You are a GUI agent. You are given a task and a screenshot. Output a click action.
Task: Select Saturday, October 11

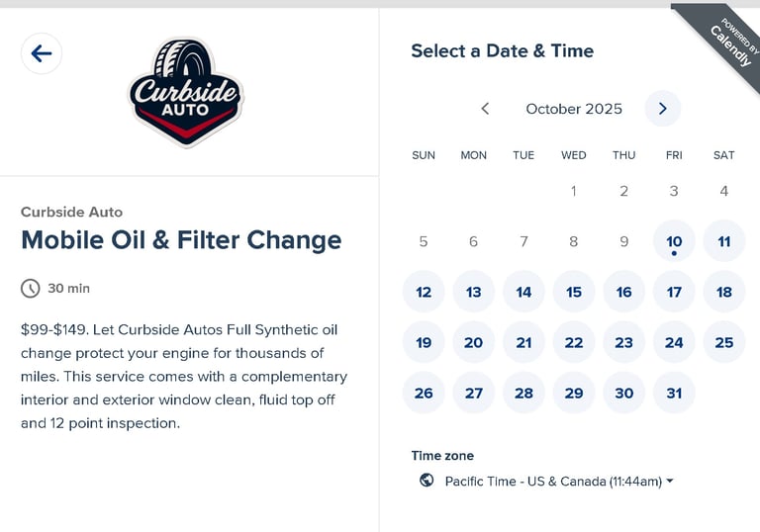tap(724, 241)
